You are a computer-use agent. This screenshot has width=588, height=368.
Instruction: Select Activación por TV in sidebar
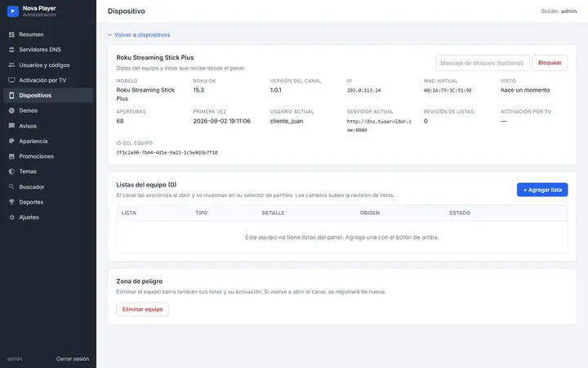(x=48, y=80)
